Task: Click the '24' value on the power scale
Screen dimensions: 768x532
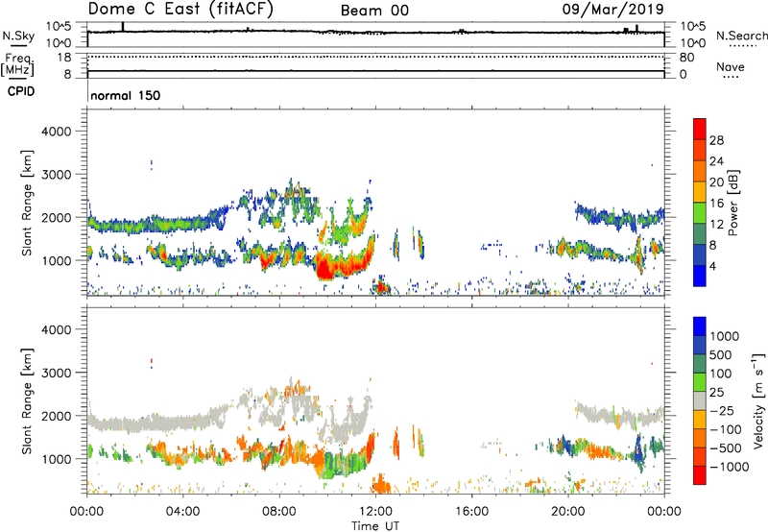Action: [716, 161]
